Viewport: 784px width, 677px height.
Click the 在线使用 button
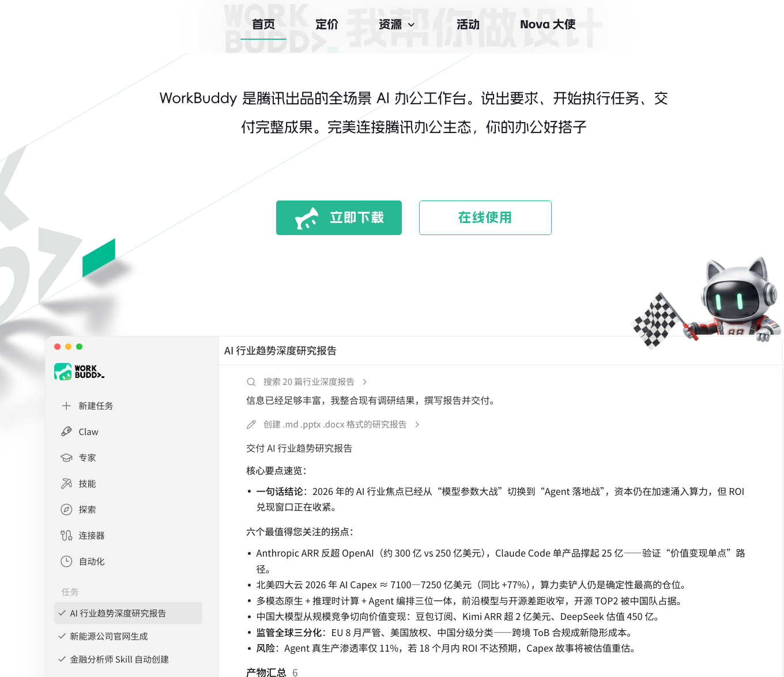[485, 218]
